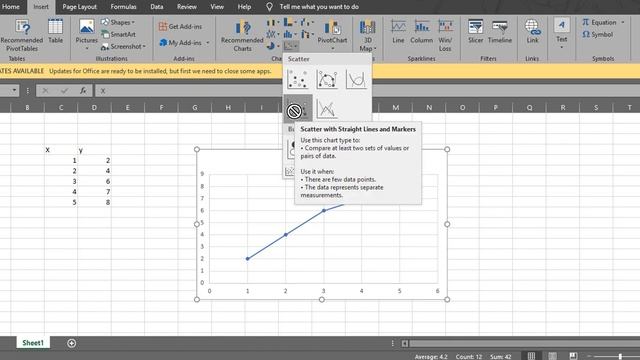The image size is (640, 360).
Task: Open the Data tab
Action: (157, 7)
